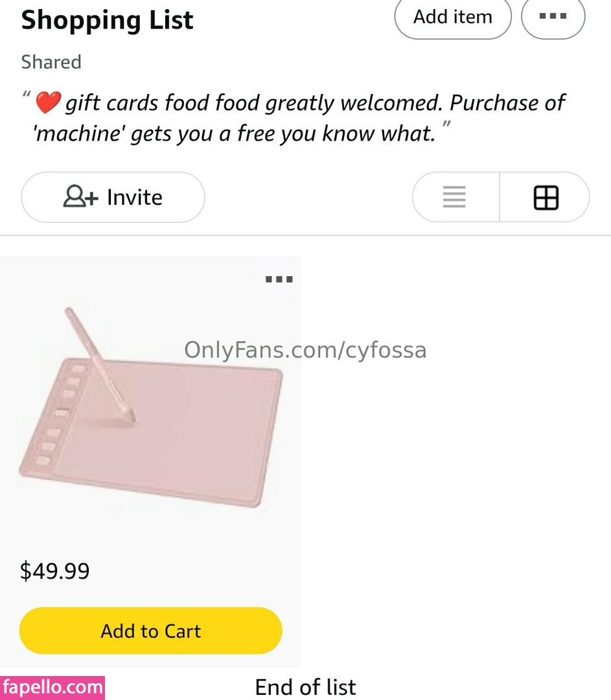Click the Shopping List title
This screenshot has height=700, width=611.
click(x=107, y=20)
